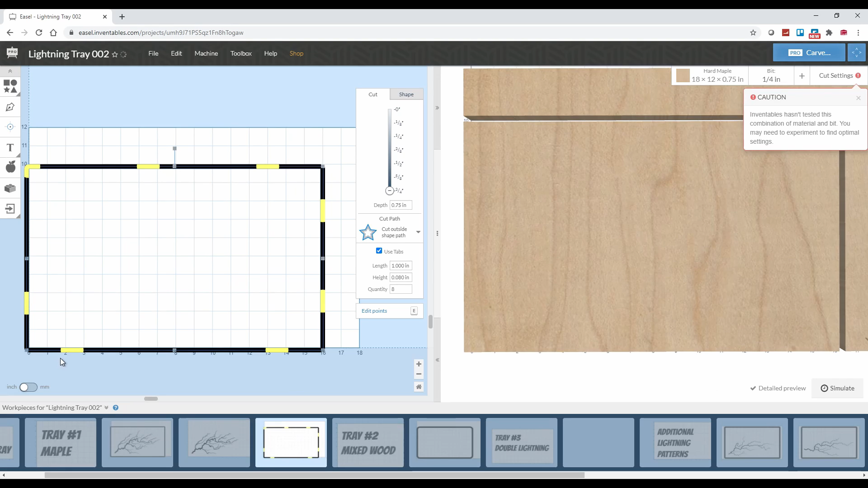868x488 pixels.
Task: Toggle units between inch and mm
Action: [28, 387]
